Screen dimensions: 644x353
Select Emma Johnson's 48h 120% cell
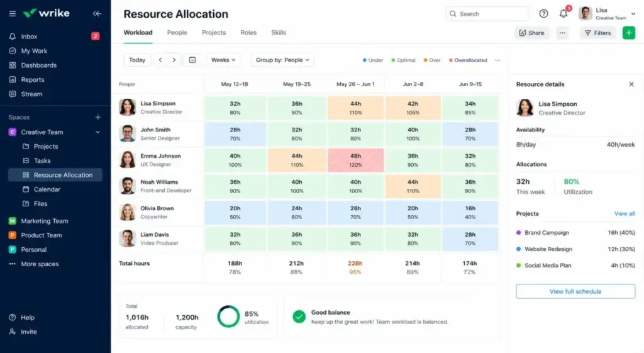(356, 160)
